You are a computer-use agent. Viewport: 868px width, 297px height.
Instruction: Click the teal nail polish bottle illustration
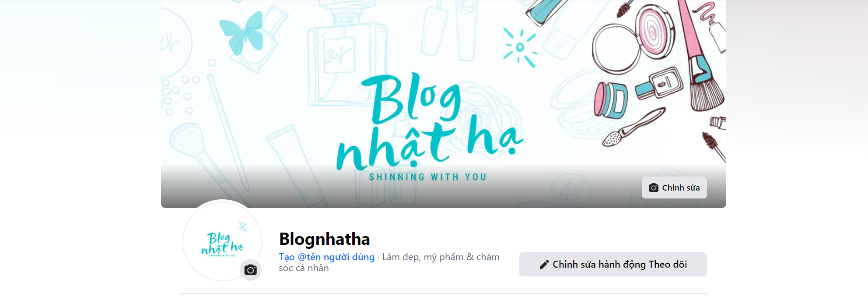[659, 83]
